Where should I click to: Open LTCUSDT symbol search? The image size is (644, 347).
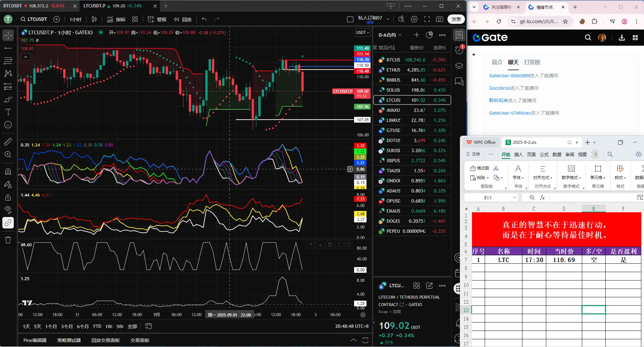click(34, 19)
